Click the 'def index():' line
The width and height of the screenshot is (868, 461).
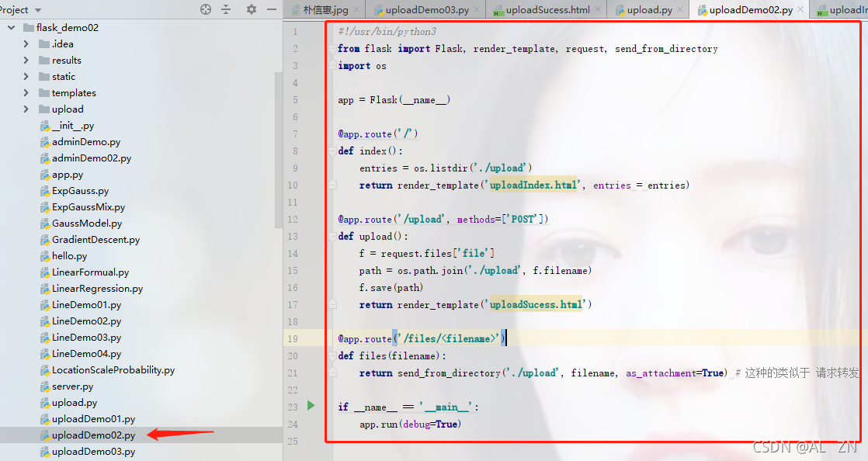370,151
